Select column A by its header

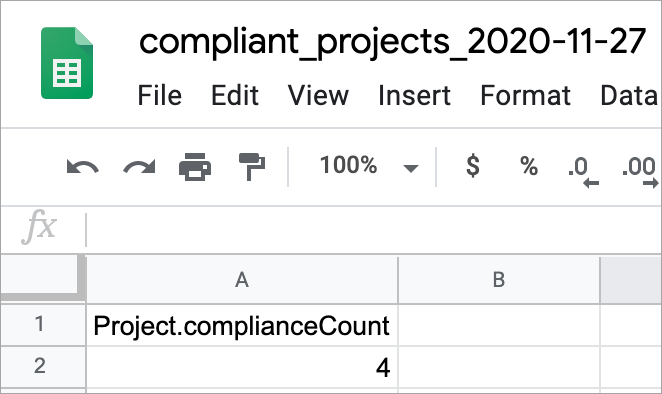pos(242,280)
